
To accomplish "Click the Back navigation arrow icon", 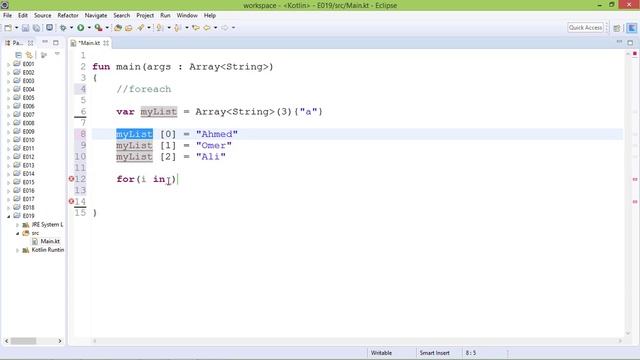I will click(x=207, y=28).
